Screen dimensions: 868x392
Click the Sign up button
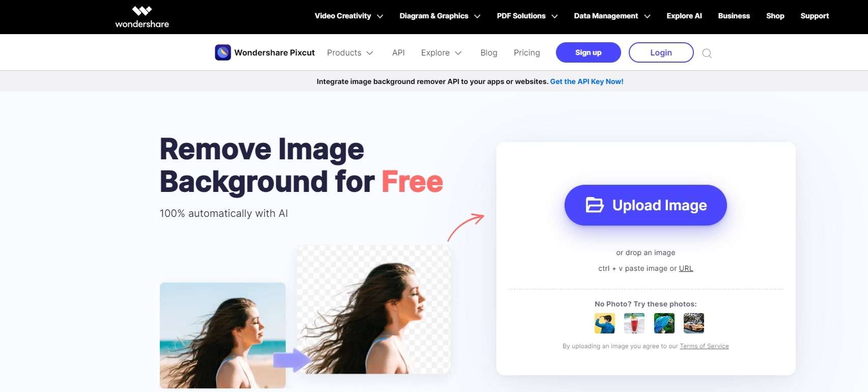click(589, 52)
